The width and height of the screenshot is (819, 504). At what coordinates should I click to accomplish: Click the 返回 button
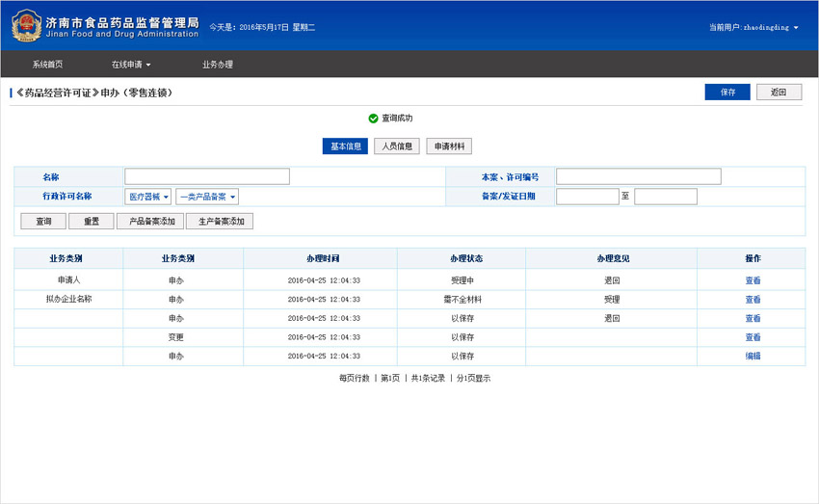[779, 93]
